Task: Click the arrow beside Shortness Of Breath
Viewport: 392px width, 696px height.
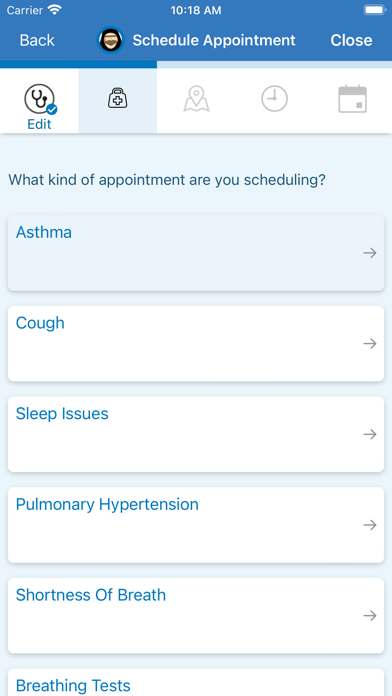Action: (370, 616)
